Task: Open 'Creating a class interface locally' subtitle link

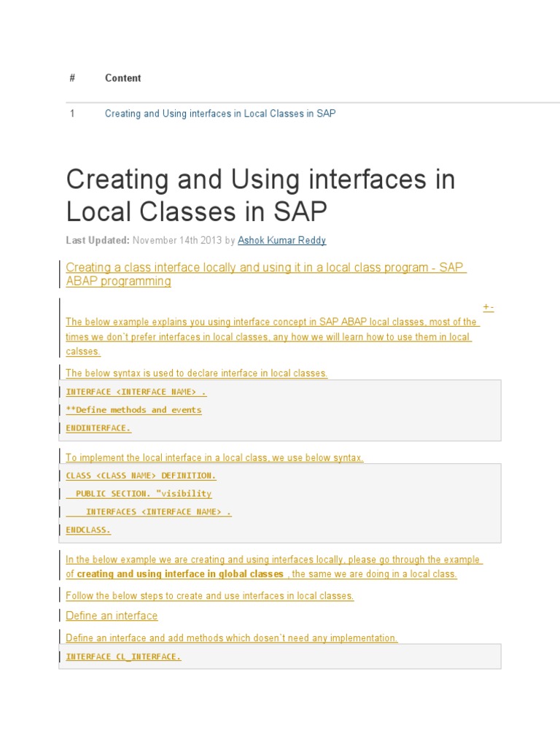Action: (265, 274)
